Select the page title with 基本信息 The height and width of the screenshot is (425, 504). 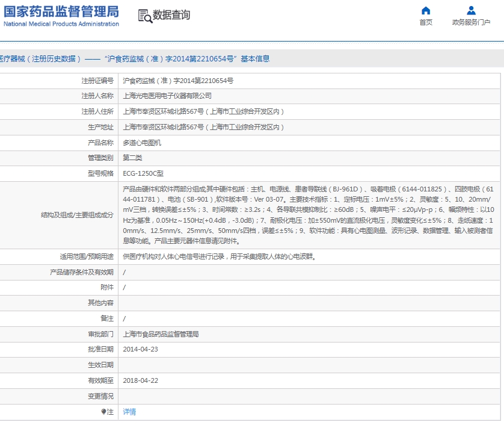coord(135,59)
